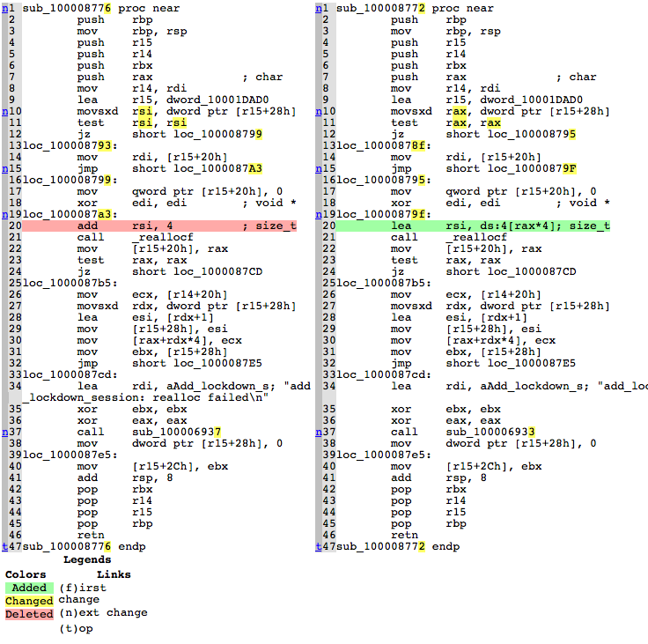Click 'n' link at line 16 in right pane

tap(319, 180)
